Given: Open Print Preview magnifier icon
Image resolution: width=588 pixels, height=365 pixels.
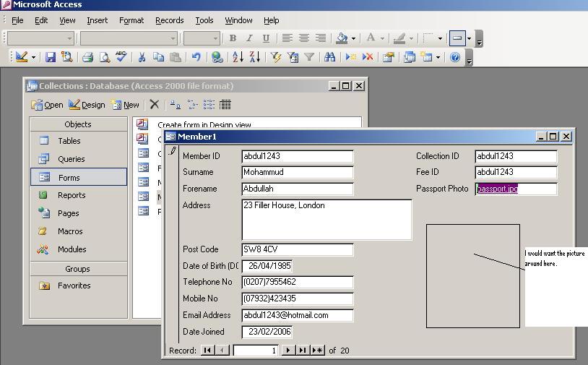Looking at the screenshot, I should pos(104,57).
